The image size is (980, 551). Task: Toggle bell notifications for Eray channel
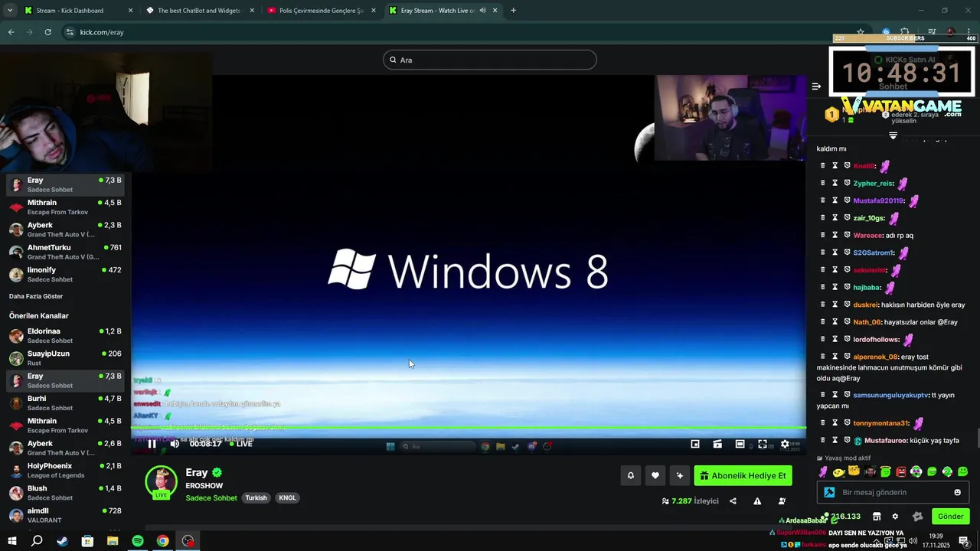631,475
